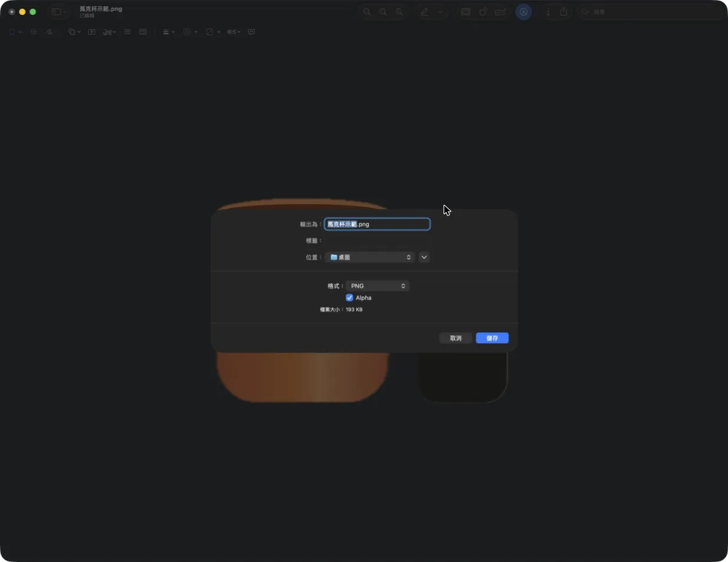
Task: Click the 取消 cancel button
Action: (456, 338)
